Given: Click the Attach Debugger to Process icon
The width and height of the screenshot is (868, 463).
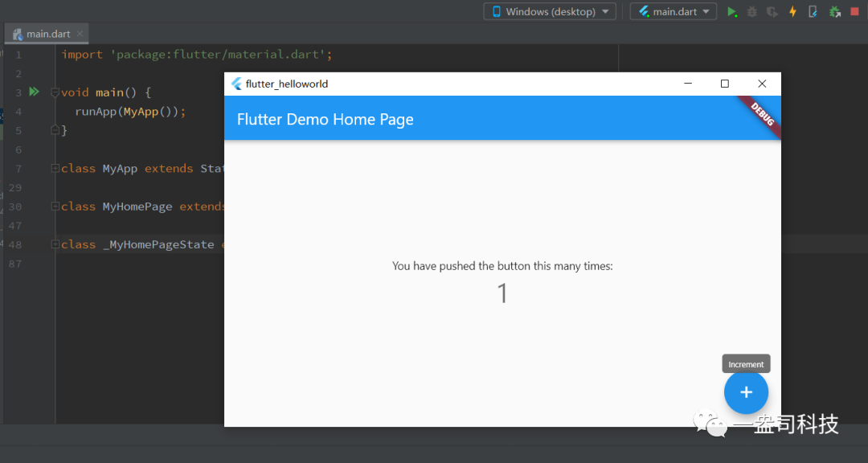Looking at the screenshot, I should (834, 11).
